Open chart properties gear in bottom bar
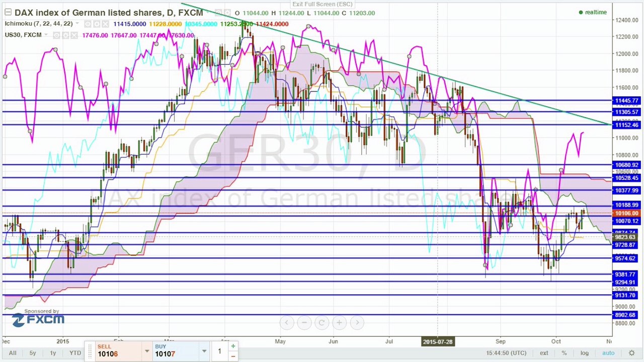Image resolution: width=644 pixels, height=362 pixels. tap(631, 353)
